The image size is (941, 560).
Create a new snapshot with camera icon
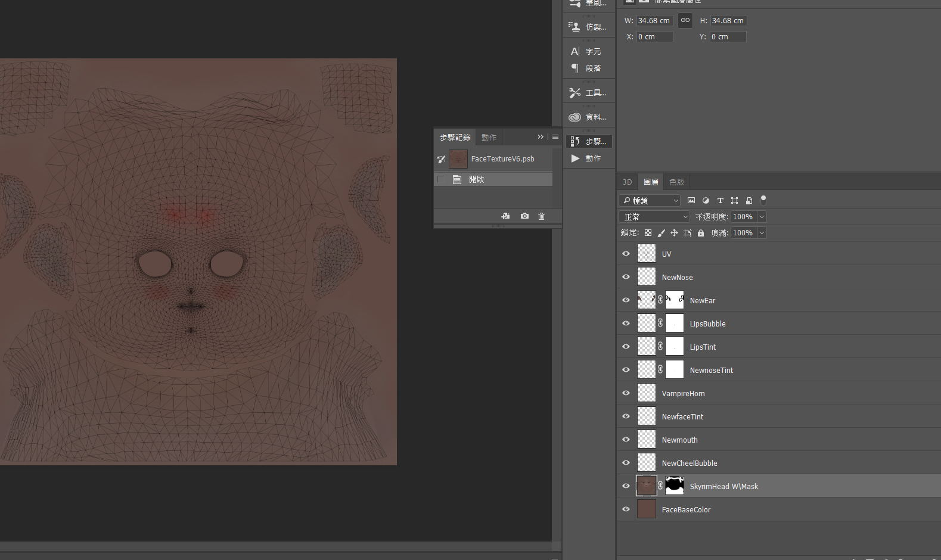pos(524,216)
